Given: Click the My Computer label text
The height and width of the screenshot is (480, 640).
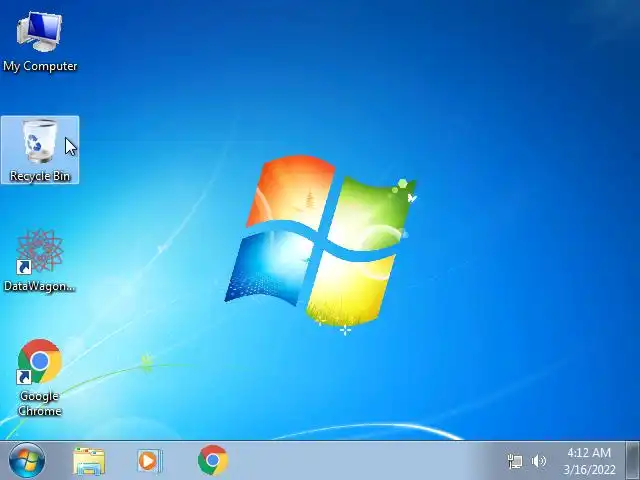Looking at the screenshot, I should [x=40, y=66].
